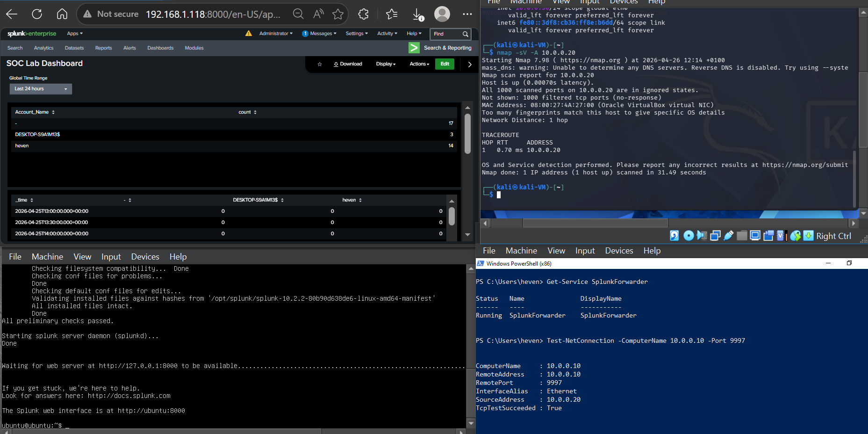Viewport: 868px width, 434px height.
Task: Open browser downloads icon
Action: coord(418,14)
